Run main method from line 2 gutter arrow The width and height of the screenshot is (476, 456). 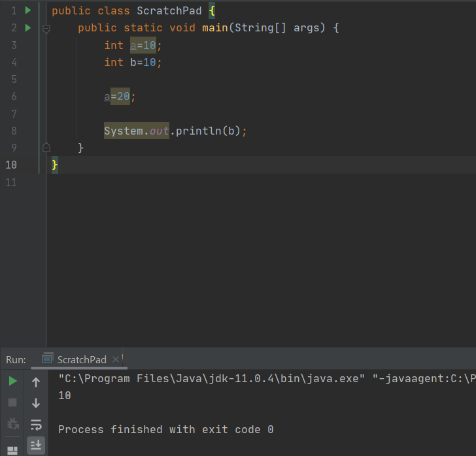click(x=28, y=27)
